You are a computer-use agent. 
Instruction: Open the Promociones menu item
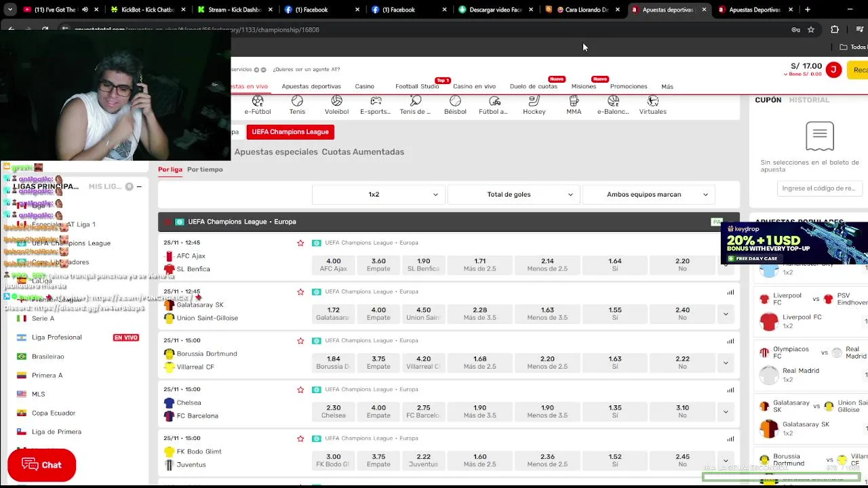[629, 87]
